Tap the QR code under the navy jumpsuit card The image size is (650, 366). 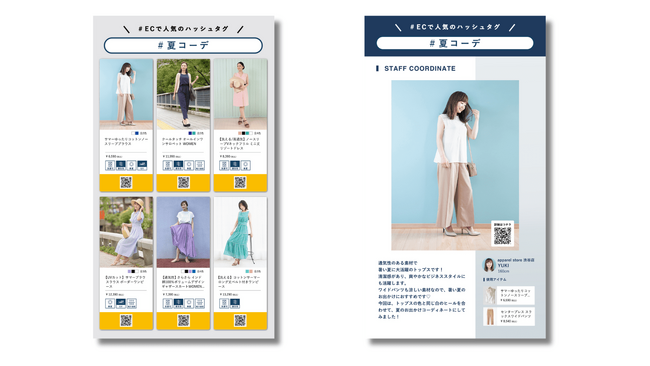tap(183, 182)
